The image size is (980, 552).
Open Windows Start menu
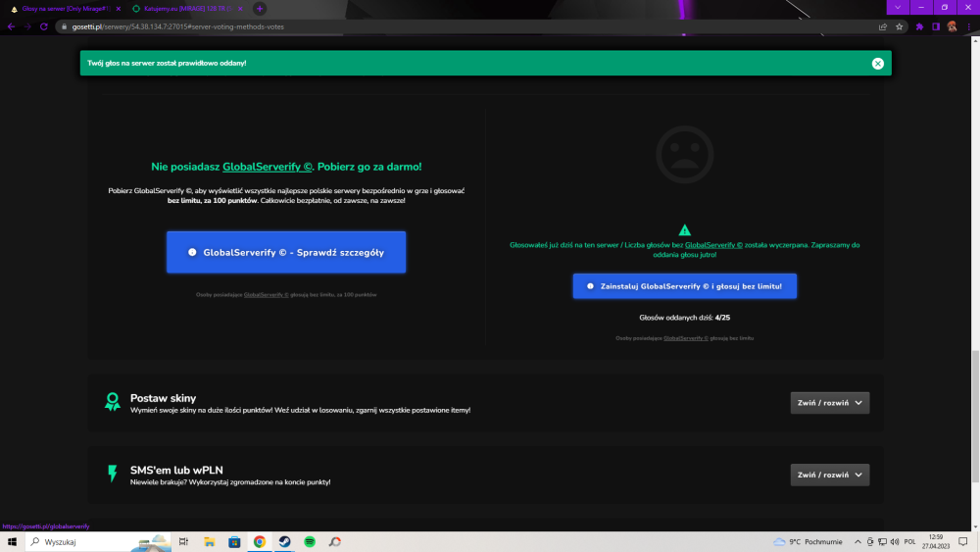tap(12, 542)
